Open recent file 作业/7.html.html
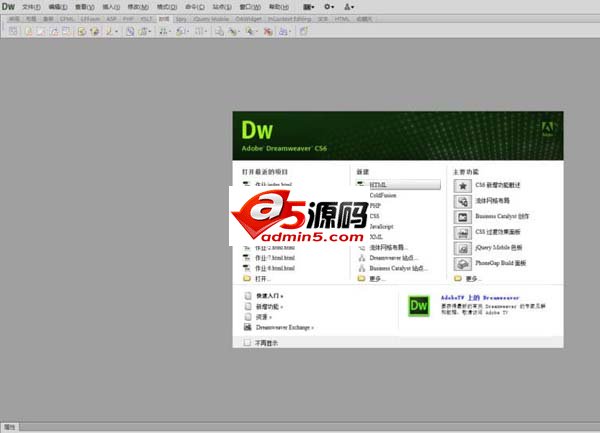The height and width of the screenshot is (433, 600). [x=275, y=258]
